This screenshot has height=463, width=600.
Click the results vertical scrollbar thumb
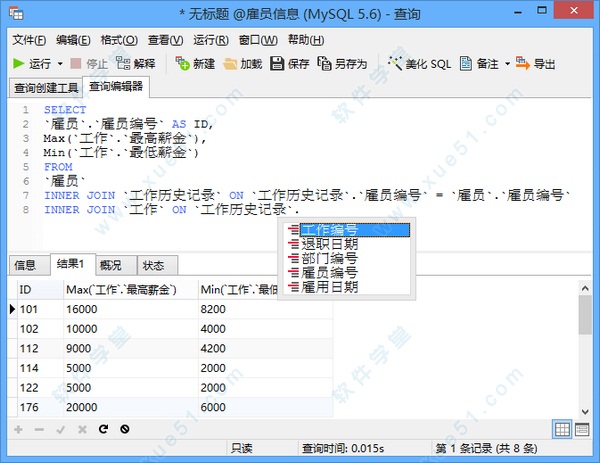pos(585,315)
